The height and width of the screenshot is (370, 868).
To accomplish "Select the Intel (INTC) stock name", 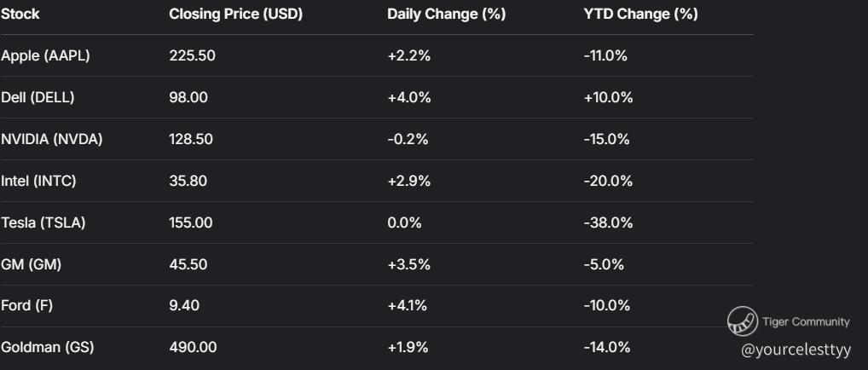I will coord(38,182).
